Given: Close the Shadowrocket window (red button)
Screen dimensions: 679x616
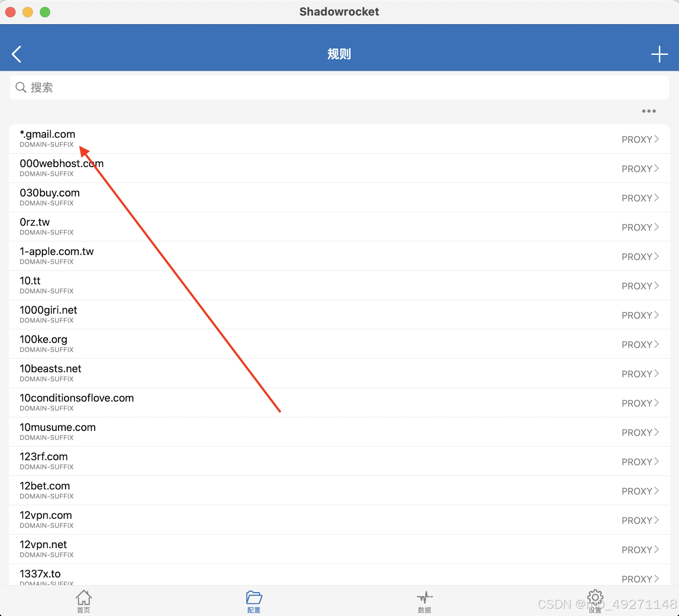Looking at the screenshot, I should coord(10,12).
